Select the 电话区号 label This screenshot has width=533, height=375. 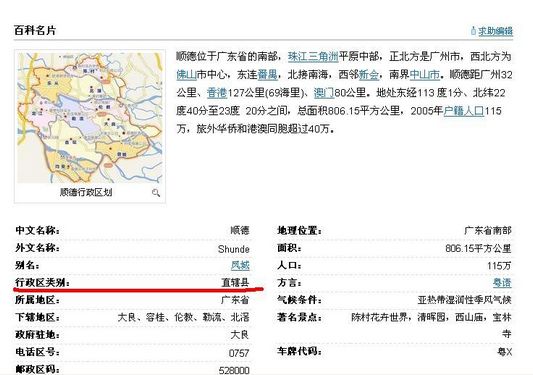pos(37,352)
